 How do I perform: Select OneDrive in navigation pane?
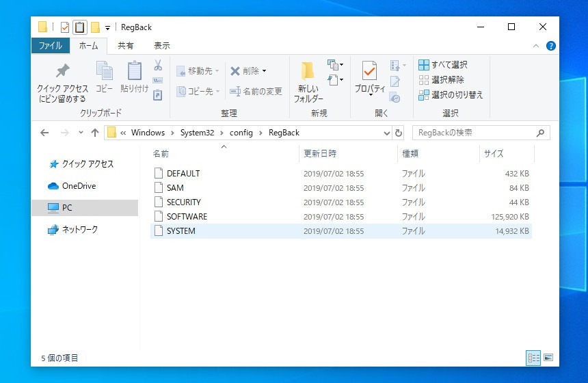(x=78, y=186)
